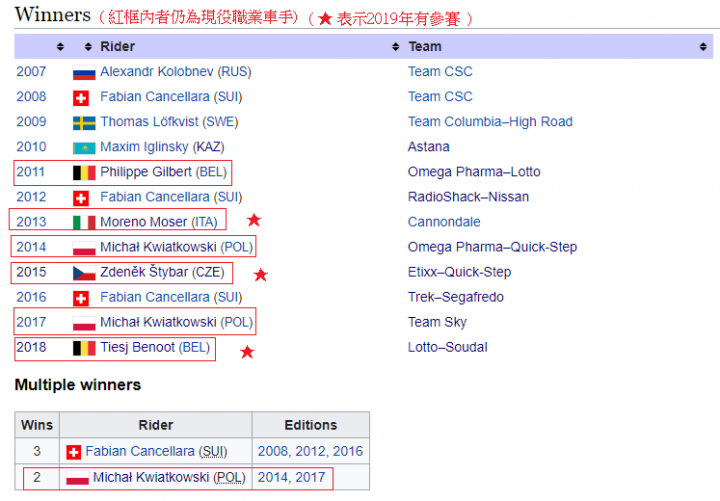Click Russian flag in the 2007 row
720x501 pixels.
coord(84,73)
